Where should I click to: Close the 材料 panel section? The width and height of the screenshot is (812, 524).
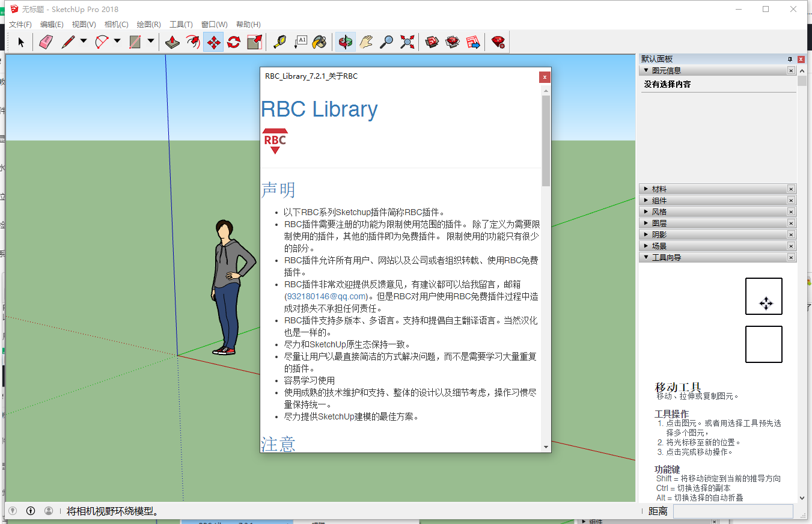click(791, 189)
